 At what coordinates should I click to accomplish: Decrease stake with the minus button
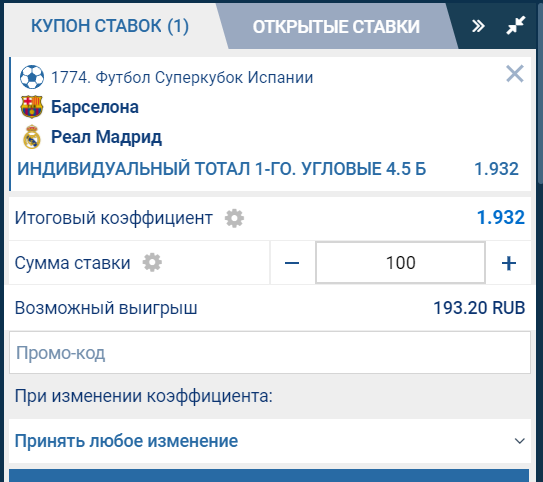point(292,263)
